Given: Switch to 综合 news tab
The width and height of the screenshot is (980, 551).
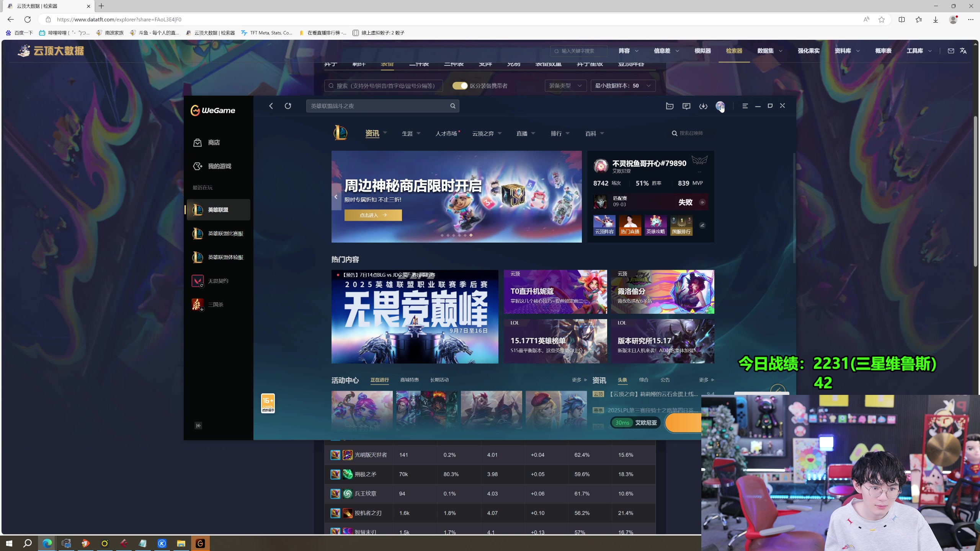Looking at the screenshot, I should 644,380.
